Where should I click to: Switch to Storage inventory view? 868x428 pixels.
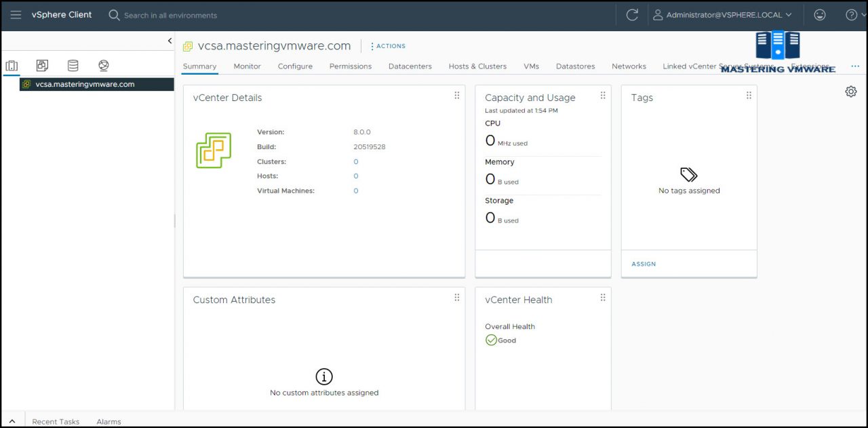[x=73, y=66]
